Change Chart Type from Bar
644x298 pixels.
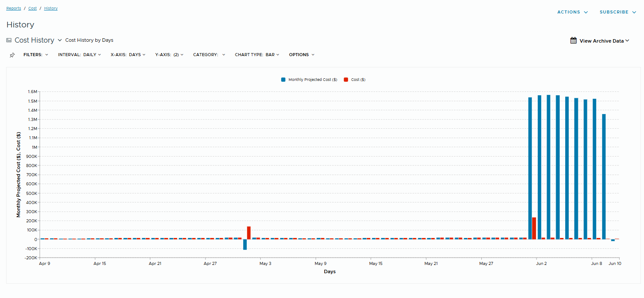(257, 55)
